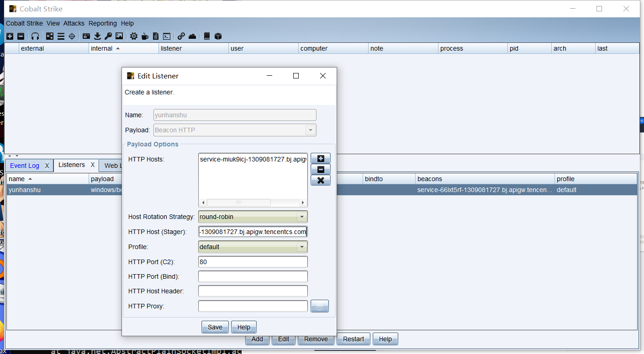Remove the selected listener
Image resolution: width=644 pixels, height=354 pixels.
[x=316, y=339]
